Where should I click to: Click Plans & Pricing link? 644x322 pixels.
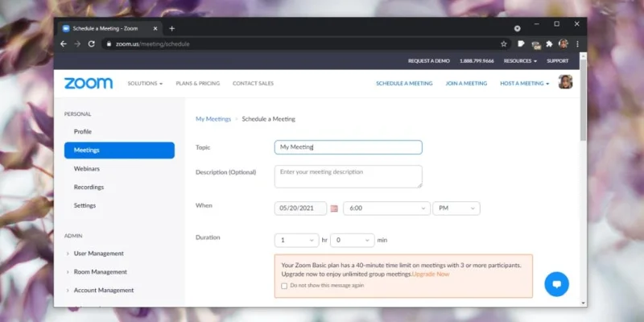198,84
